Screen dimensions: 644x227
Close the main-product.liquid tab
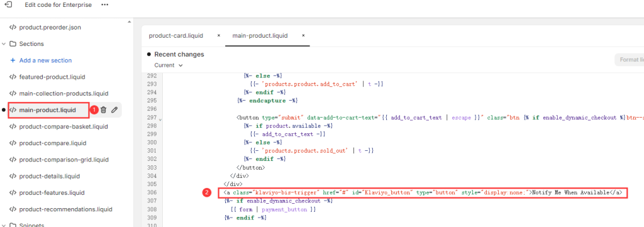point(303,36)
